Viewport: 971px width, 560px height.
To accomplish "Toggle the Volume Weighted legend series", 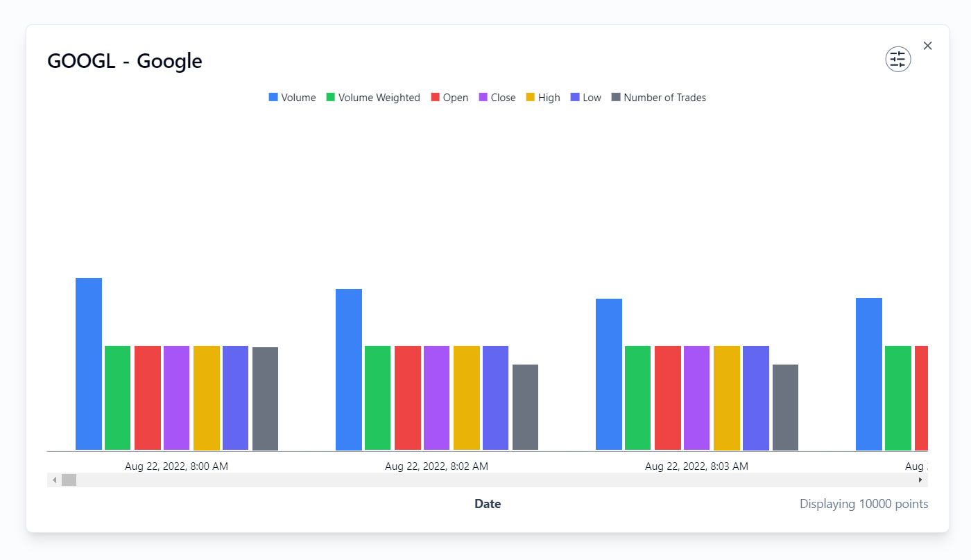I will 373,98.
